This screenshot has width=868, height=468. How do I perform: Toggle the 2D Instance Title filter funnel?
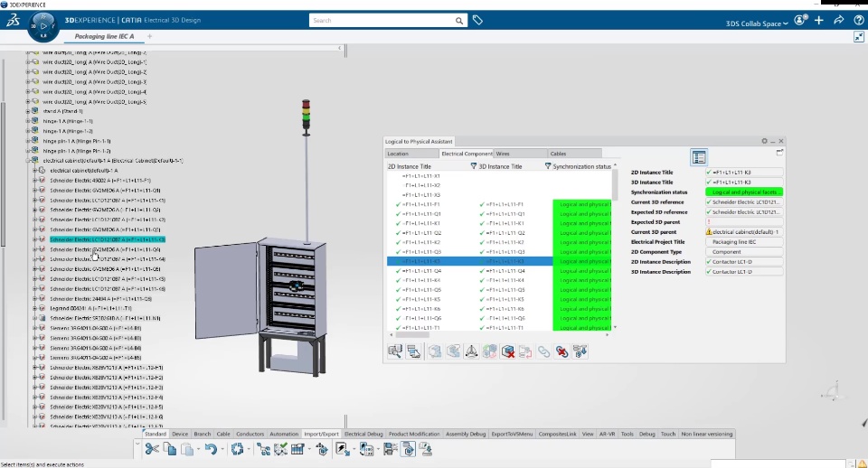[473, 166]
